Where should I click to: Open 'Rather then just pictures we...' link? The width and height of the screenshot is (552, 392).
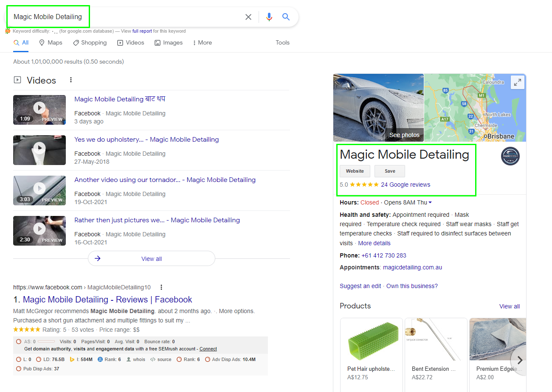(157, 220)
